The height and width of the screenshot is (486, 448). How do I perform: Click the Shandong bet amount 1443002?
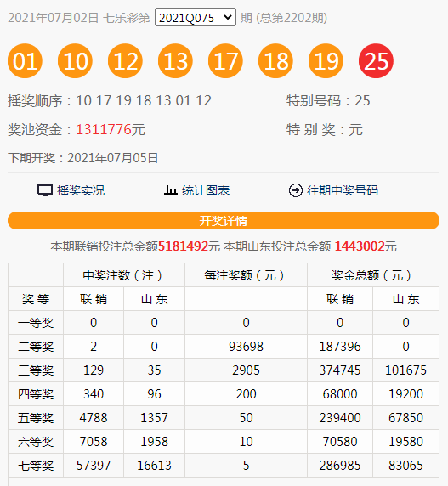click(x=360, y=246)
